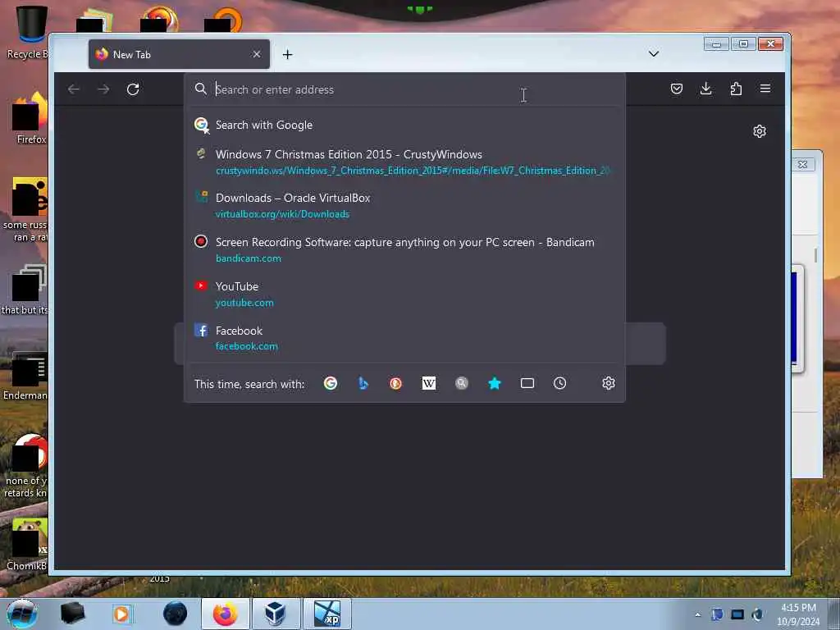
Task: Focus the Search or enter address field
Action: (405, 89)
